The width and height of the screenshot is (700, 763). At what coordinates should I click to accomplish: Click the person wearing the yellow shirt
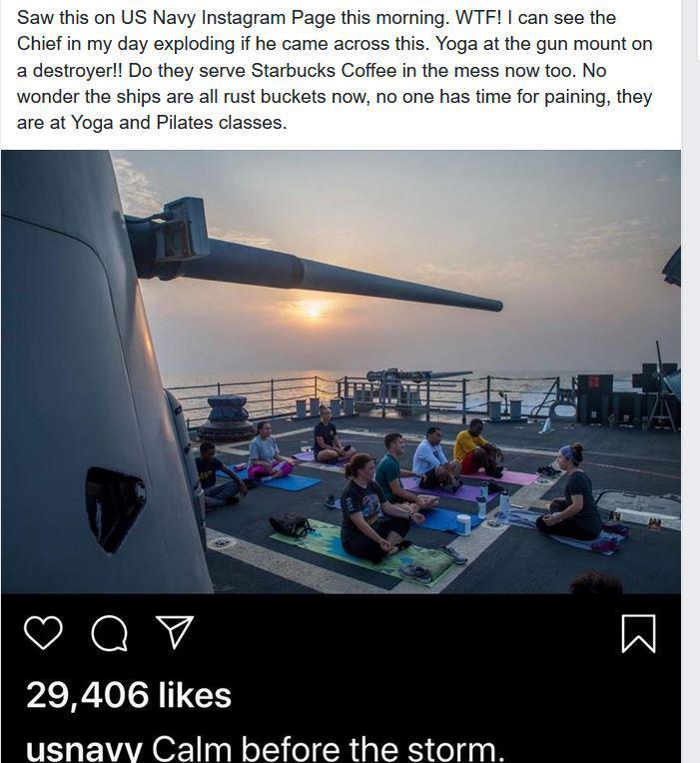[476, 447]
